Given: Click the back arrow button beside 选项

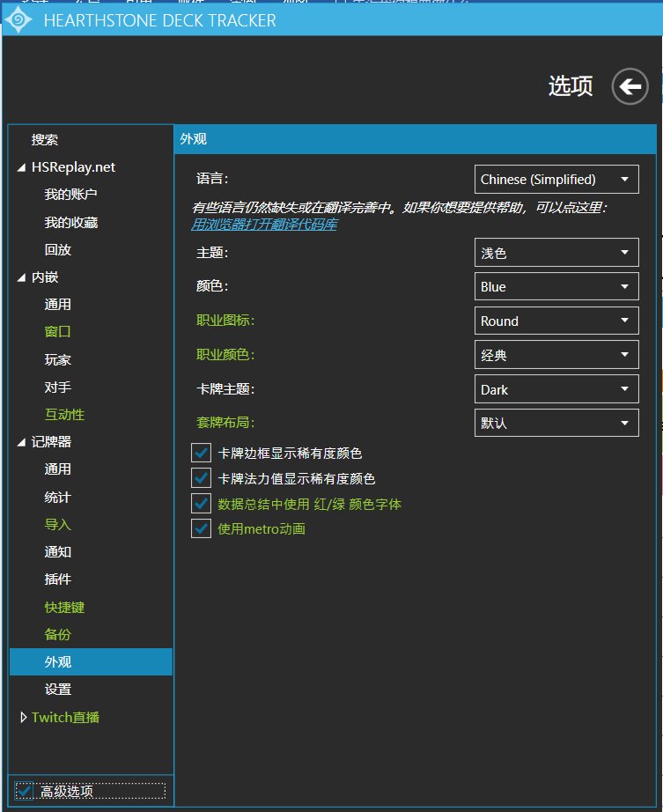Looking at the screenshot, I should click(x=630, y=86).
